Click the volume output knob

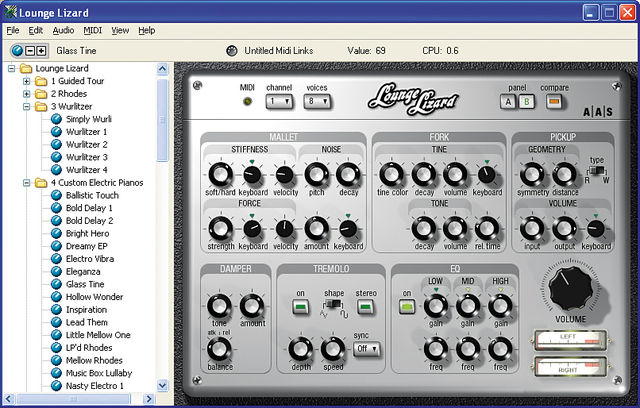[564, 229]
